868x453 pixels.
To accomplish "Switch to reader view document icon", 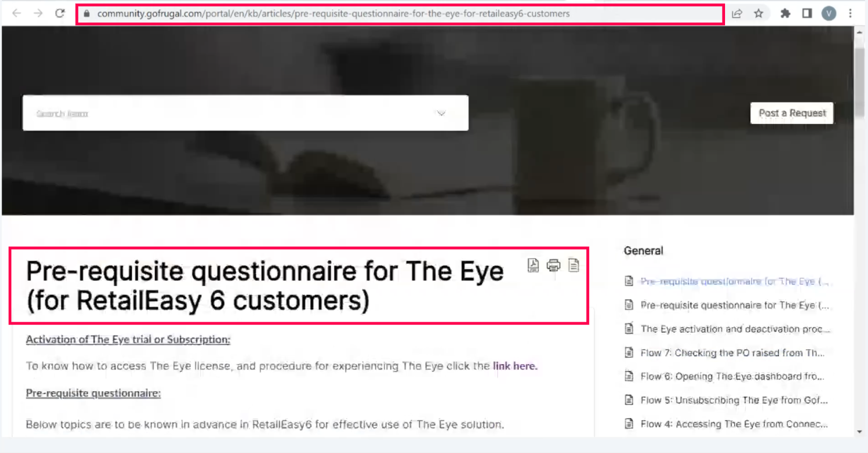I will [574, 265].
